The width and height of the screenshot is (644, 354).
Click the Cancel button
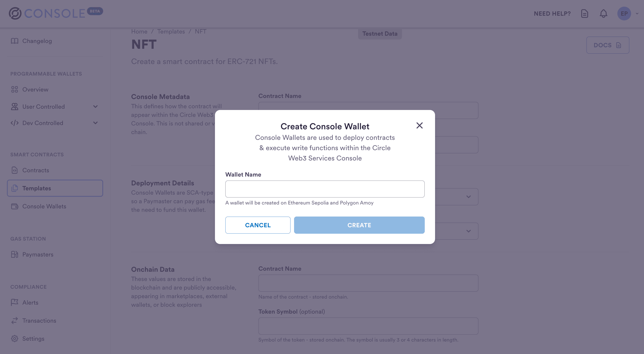[x=258, y=225]
